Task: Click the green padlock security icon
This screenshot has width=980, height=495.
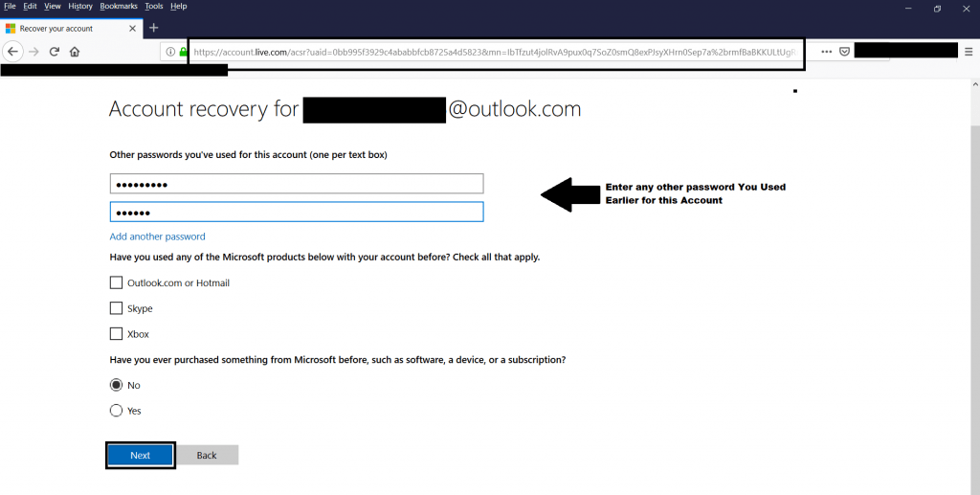Action: click(x=183, y=52)
